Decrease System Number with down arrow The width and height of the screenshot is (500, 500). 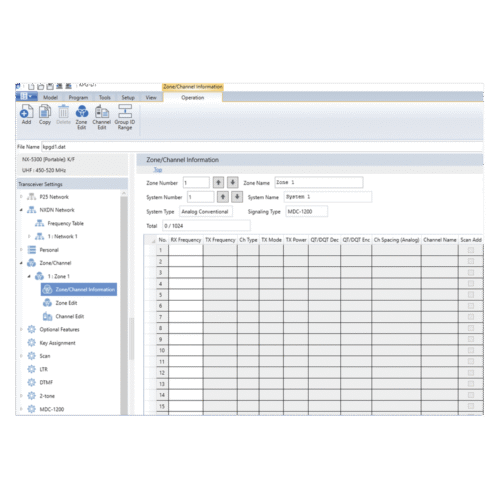point(237,197)
